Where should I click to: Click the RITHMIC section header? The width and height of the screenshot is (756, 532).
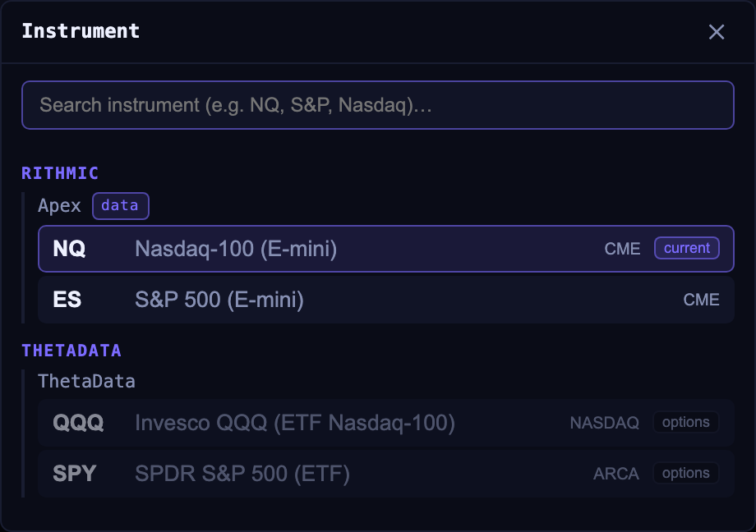click(60, 173)
